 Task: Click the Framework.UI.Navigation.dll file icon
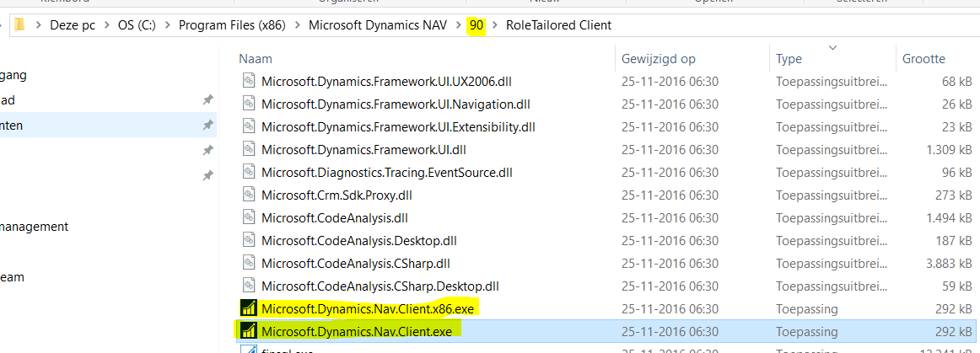point(249,104)
